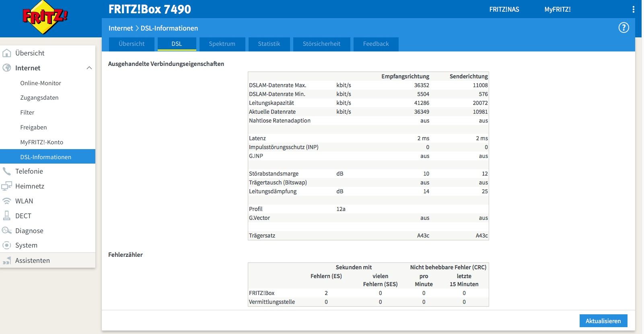Click the Senderichtung column header
This screenshot has width=644, height=334.
(469, 76)
